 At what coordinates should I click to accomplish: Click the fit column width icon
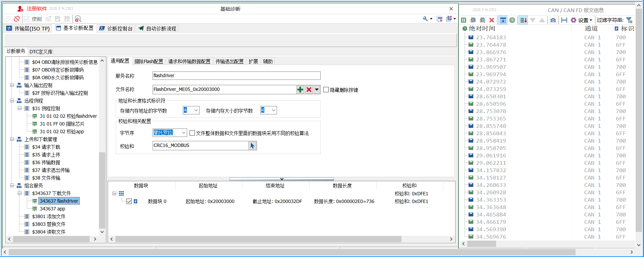point(564,20)
